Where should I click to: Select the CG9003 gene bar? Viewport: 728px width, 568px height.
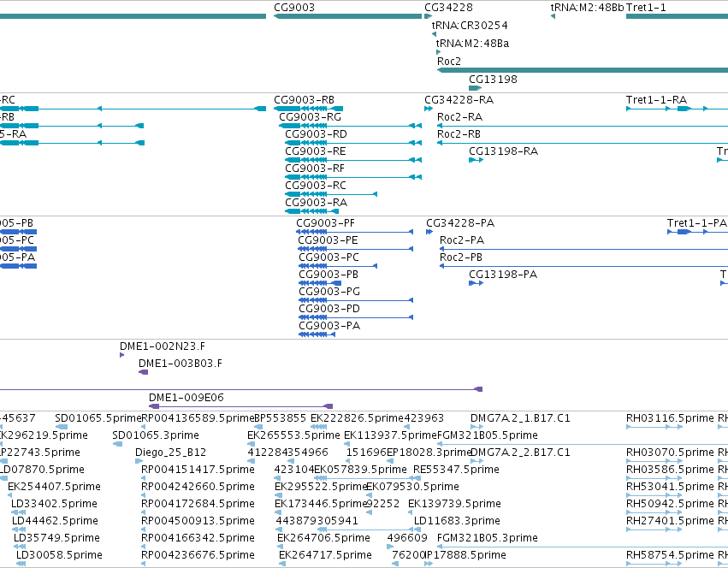point(348,16)
